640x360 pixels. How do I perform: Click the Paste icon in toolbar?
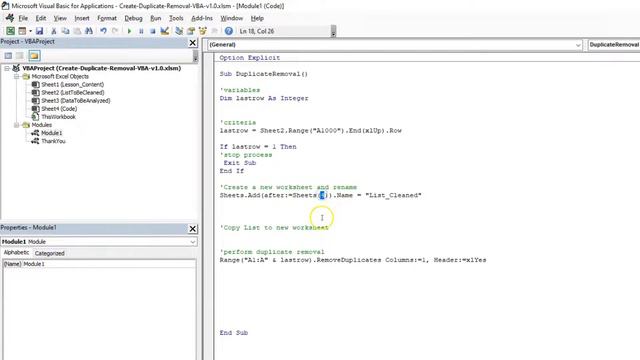tap(77, 31)
